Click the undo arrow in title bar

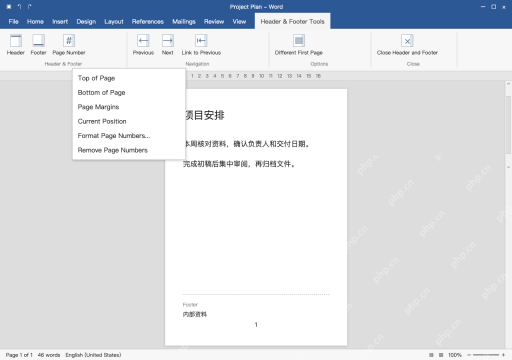19,7
